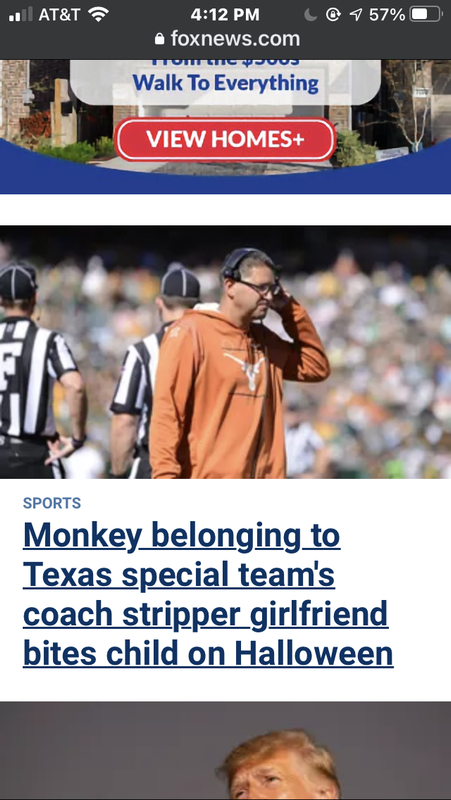Tap the Longhorns logo on orange hoodie
Viewport: 451px width, 800px height.
click(246, 369)
